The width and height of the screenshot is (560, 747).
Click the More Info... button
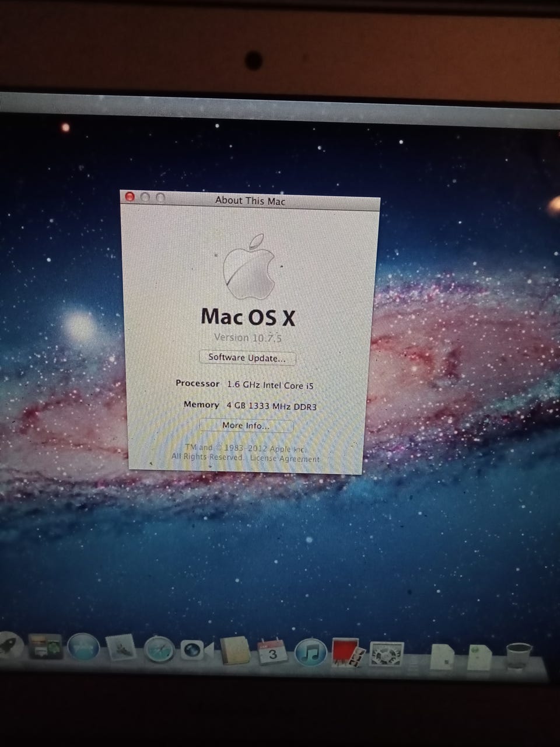[246, 425]
